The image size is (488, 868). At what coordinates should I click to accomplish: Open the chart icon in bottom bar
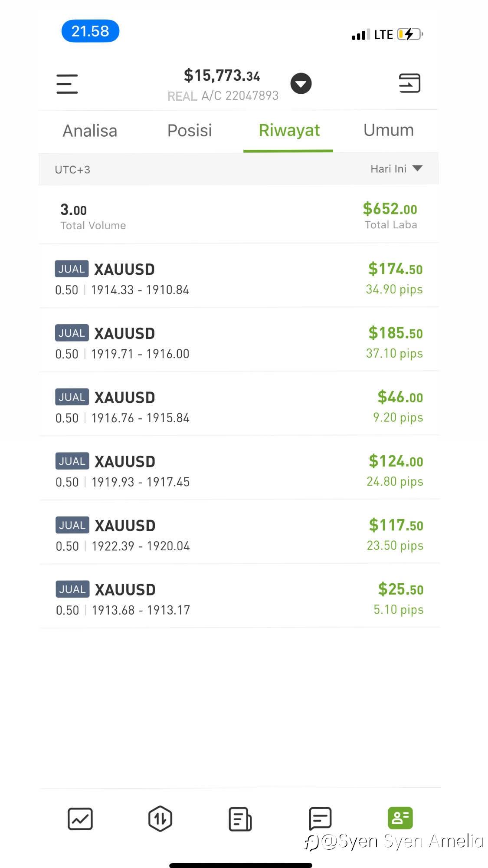point(80,819)
